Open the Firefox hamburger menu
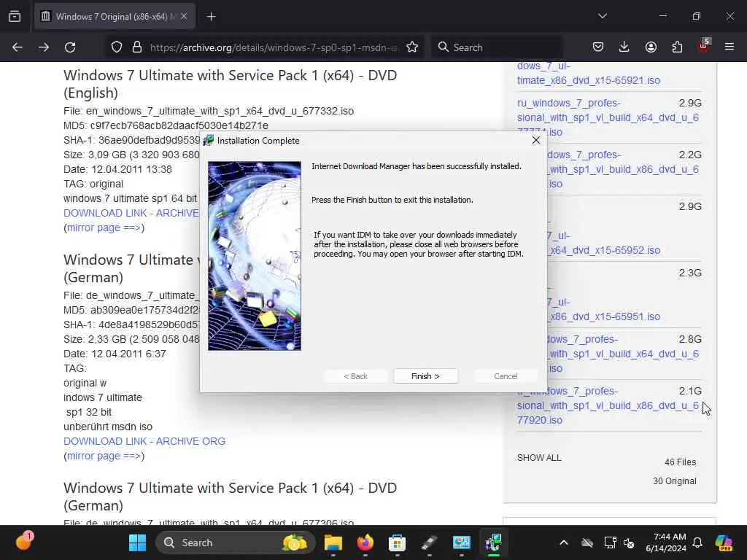This screenshot has height=560, width=747. click(x=729, y=47)
